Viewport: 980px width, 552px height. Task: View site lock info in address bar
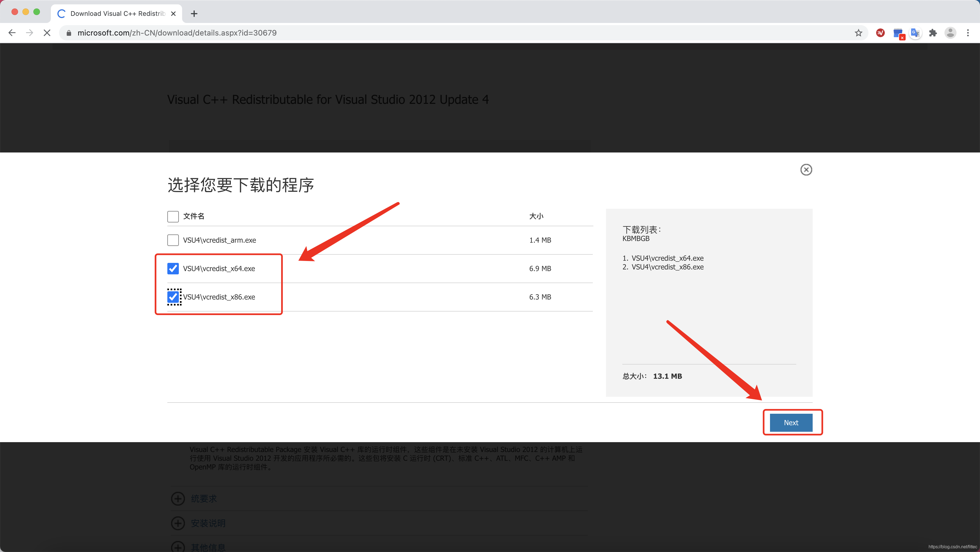pyautogui.click(x=69, y=33)
